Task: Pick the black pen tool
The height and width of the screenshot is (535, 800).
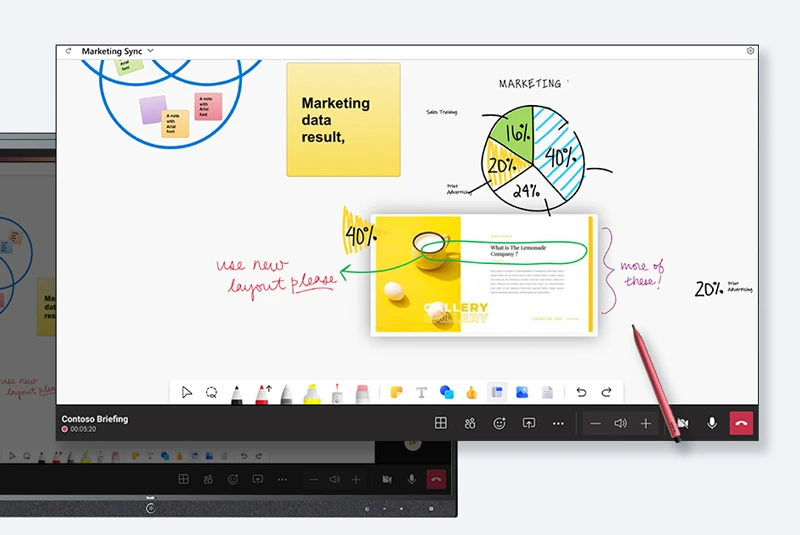Action: tap(236, 393)
